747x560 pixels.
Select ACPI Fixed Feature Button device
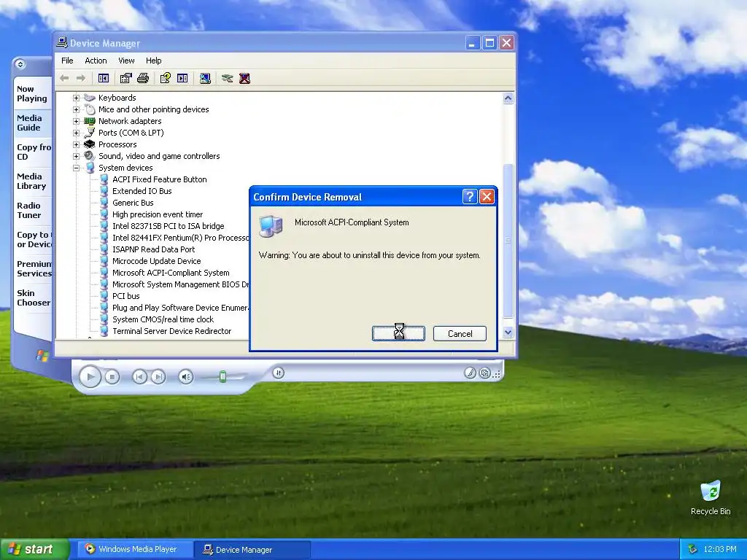click(x=160, y=179)
